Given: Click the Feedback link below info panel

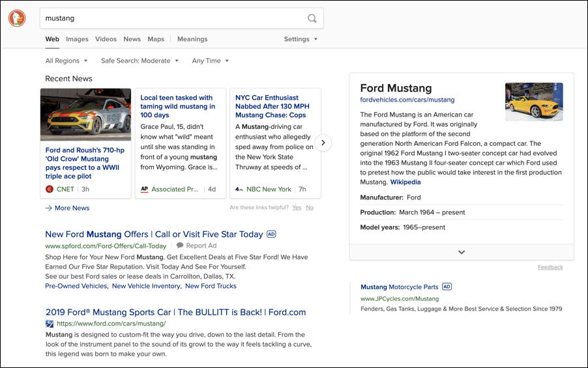Looking at the screenshot, I should (x=550, y=267).
